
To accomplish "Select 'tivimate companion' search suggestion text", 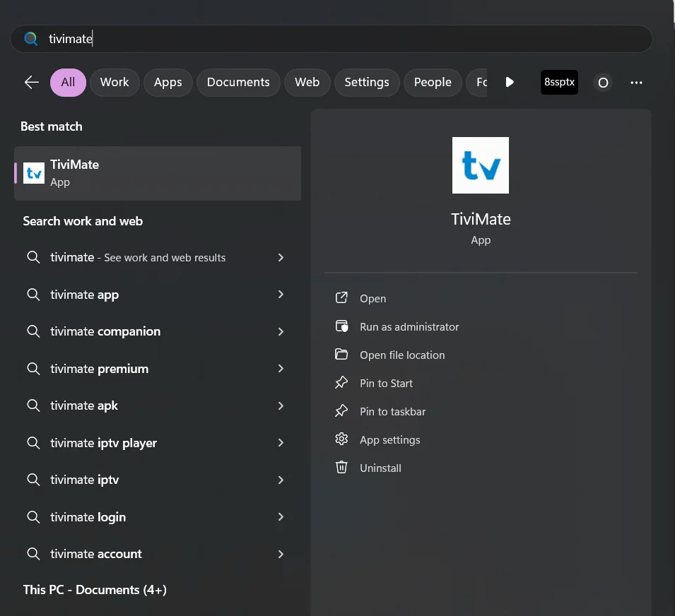I will point(105,331).
